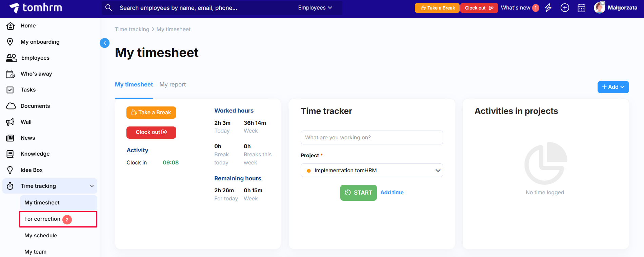Click red Clock out button in Activity card
Screen dimensions: 644x257
pos(151,132)
